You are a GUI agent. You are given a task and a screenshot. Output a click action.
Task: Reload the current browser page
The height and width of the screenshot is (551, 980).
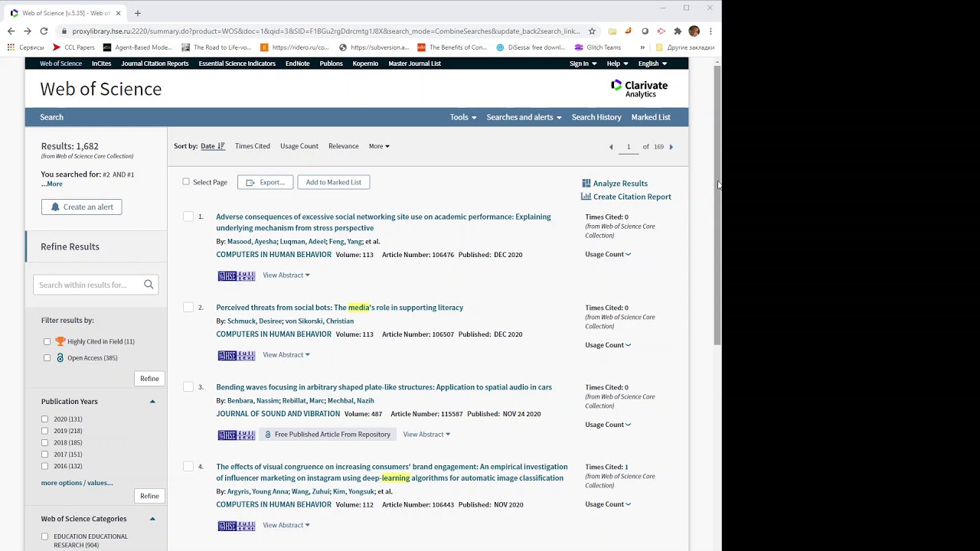[44, 31]
